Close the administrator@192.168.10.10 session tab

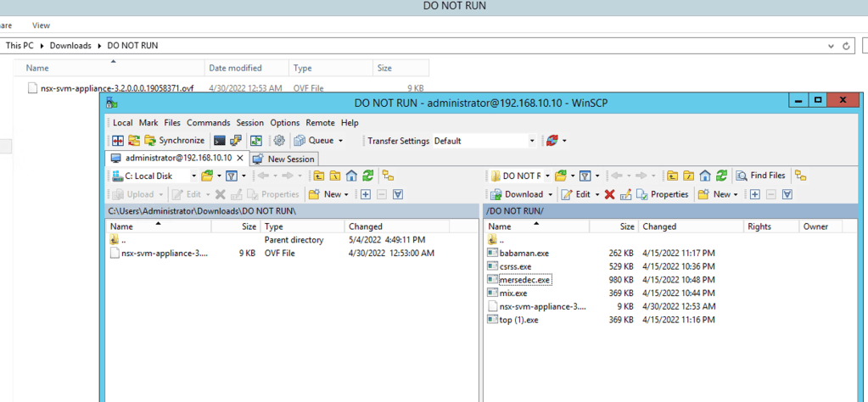click(x=239, y=158)
